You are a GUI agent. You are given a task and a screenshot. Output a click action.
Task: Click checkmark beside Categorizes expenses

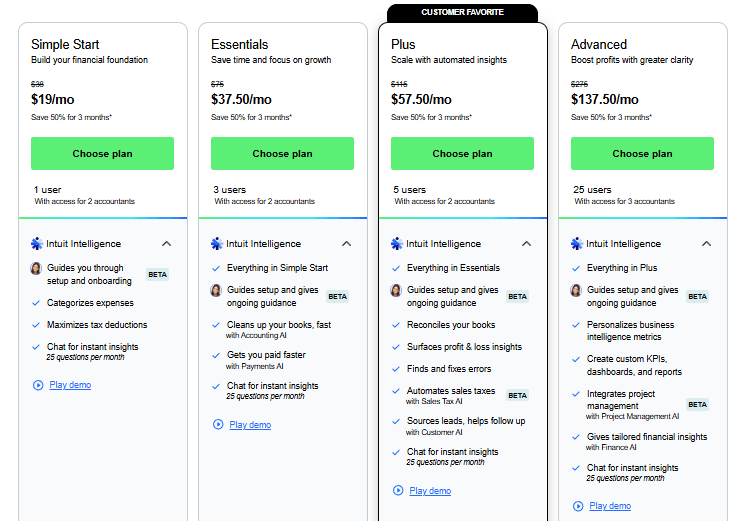[x=36, y=303]
